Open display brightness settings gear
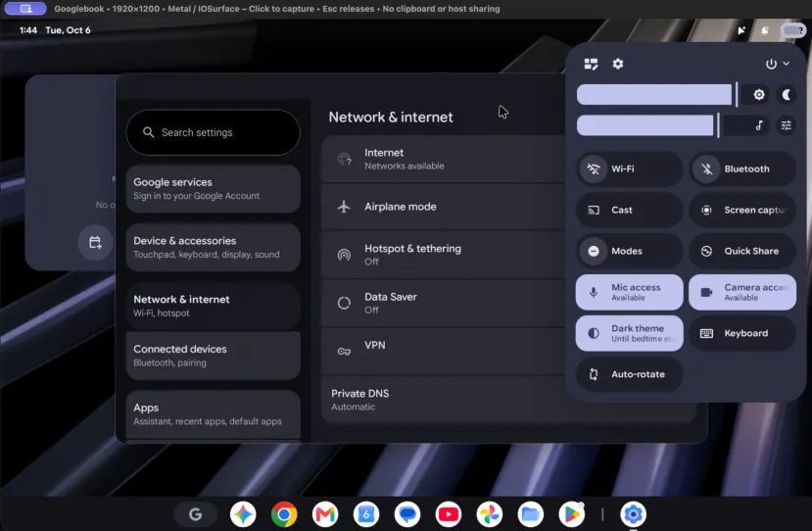The height and width of the screenshot is (531, 812). (759, 95)
